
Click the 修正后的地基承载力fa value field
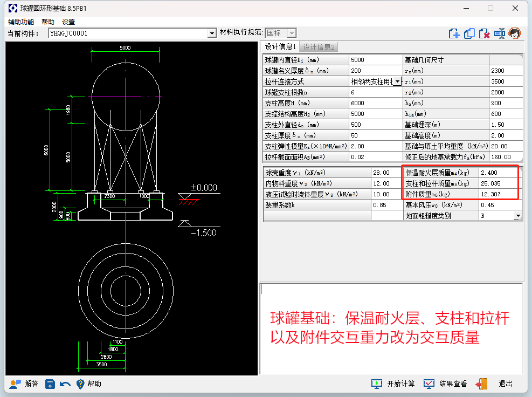506,157
